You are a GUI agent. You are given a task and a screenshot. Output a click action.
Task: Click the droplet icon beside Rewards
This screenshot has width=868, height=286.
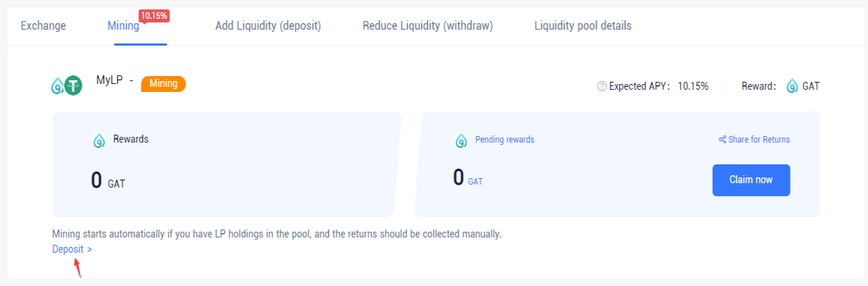coord(100,140)
